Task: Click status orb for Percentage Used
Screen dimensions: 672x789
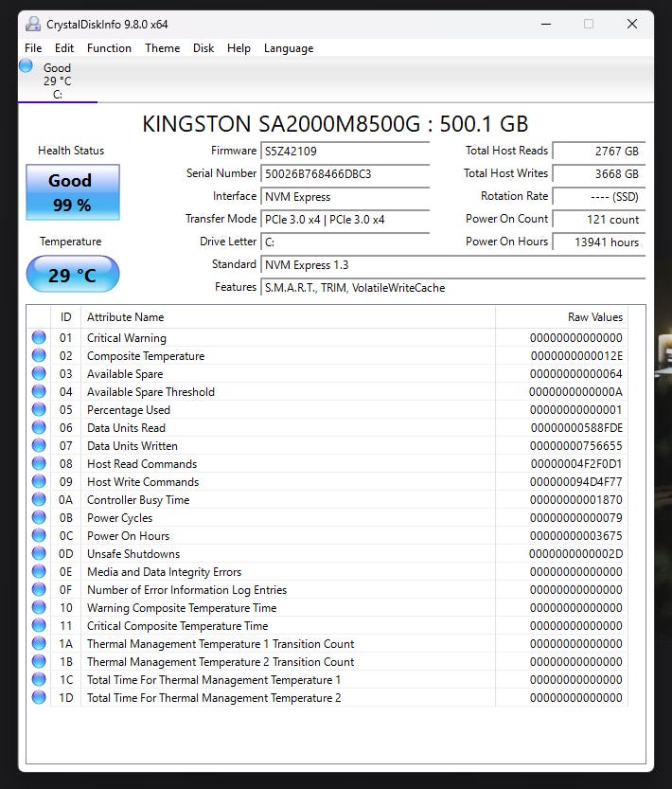Action: tap(39, 409)
